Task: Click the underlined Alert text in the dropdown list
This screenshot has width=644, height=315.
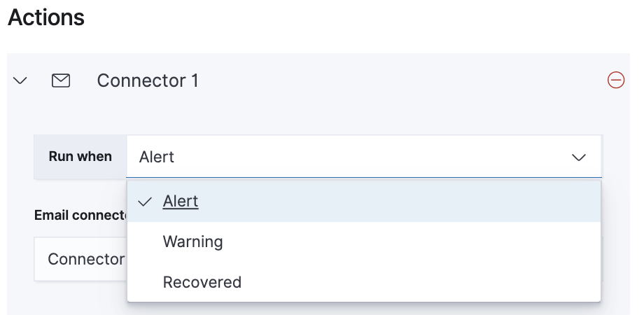Action: (x=181, y=202)
